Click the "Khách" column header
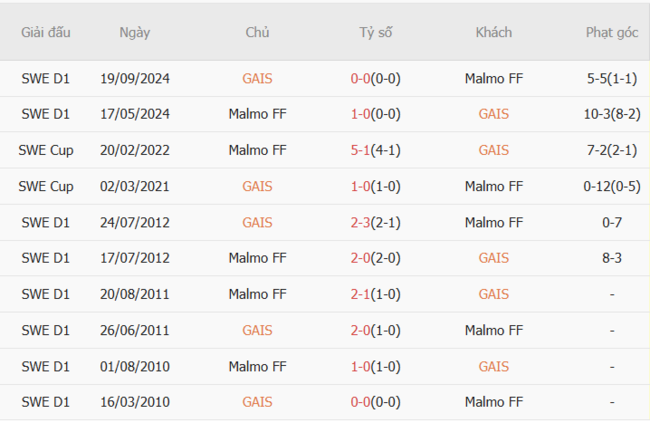The height and width of the screenshot is (423, 650). pyautogui.click(x=494, y=32)
